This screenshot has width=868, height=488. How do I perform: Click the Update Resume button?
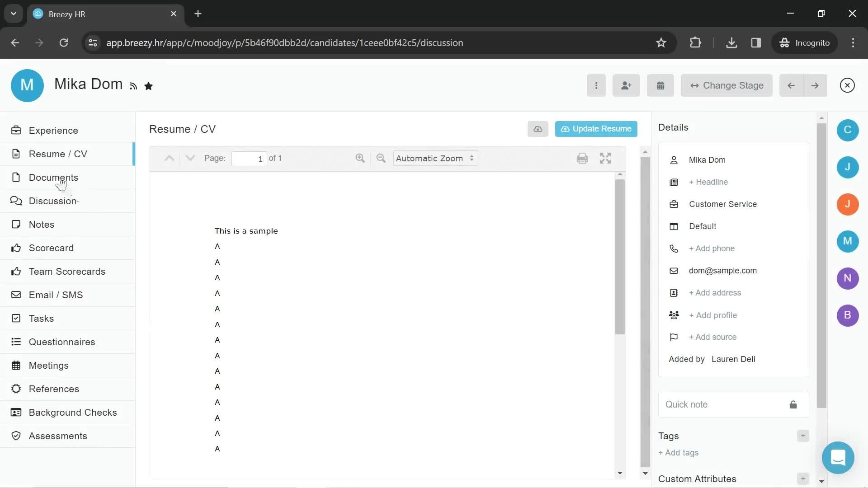[596, 129]
